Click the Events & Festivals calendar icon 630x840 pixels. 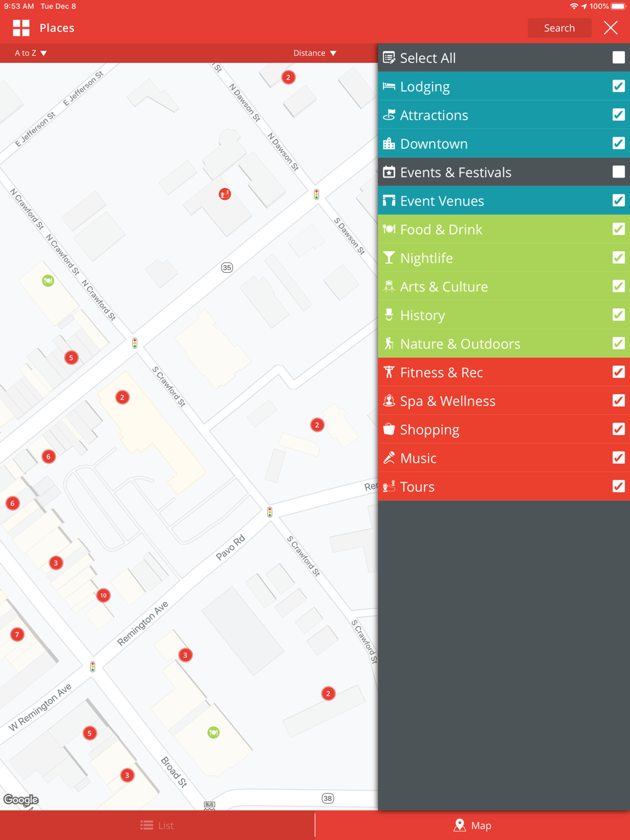click(389, 172)
